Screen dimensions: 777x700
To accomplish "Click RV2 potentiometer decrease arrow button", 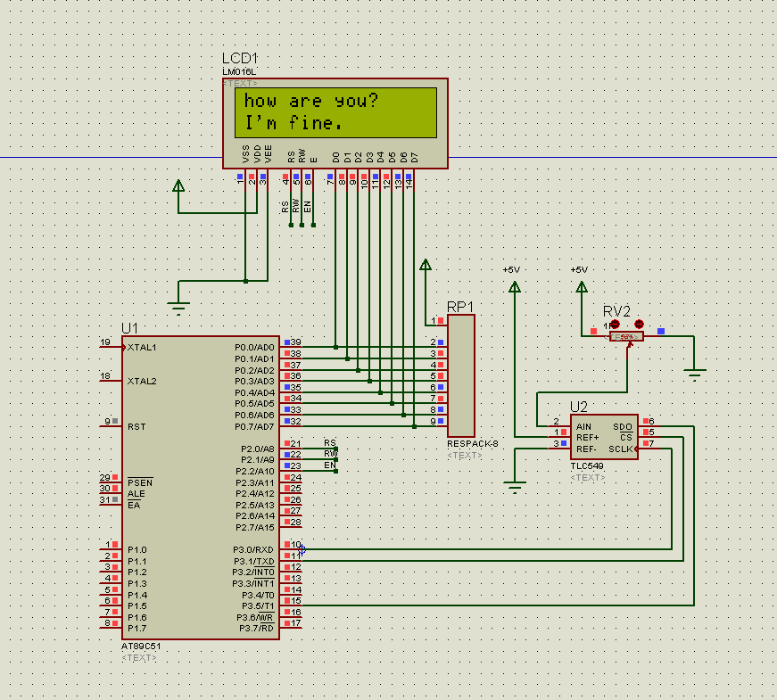I will click(615, 325).
